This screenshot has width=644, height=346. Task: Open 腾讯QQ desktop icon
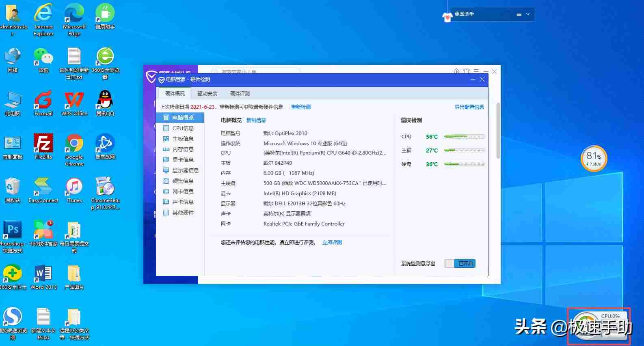[105, 104]
